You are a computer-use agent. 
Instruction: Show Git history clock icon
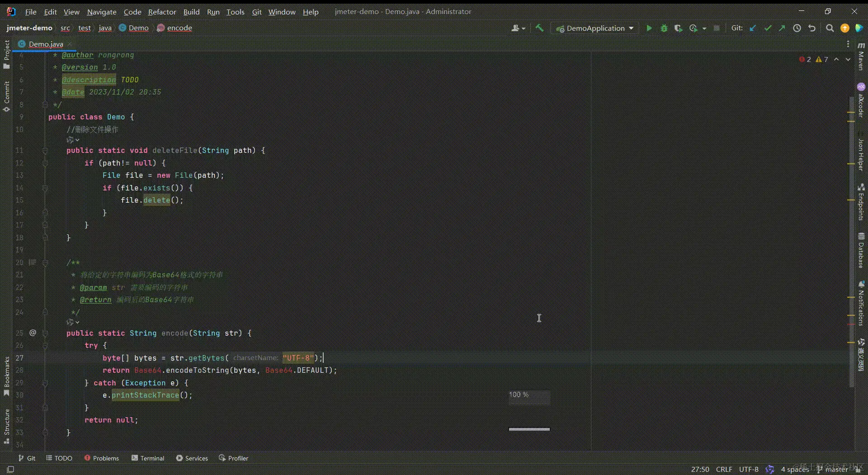pyautogui.click(x=797, y=28)
